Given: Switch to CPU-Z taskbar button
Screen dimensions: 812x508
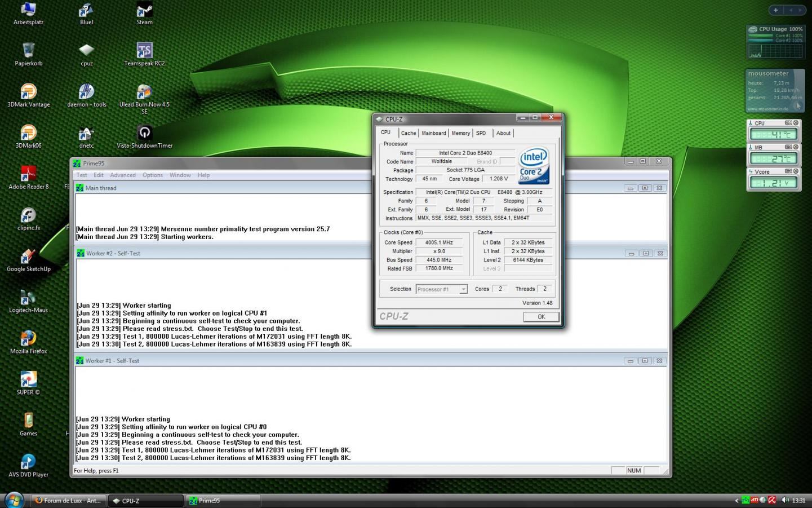Looking at the screenshot, I should (x=146, y=501).
